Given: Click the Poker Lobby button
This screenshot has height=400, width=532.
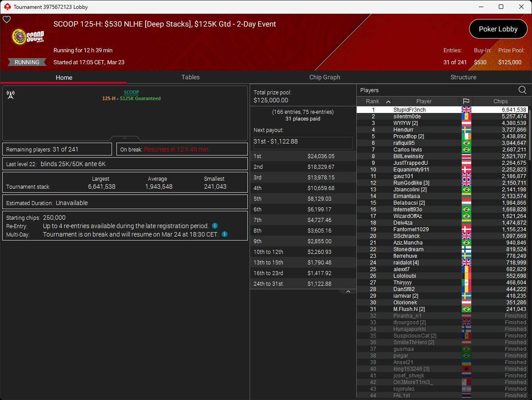Looking at the screenshot, I should point(498,29).
